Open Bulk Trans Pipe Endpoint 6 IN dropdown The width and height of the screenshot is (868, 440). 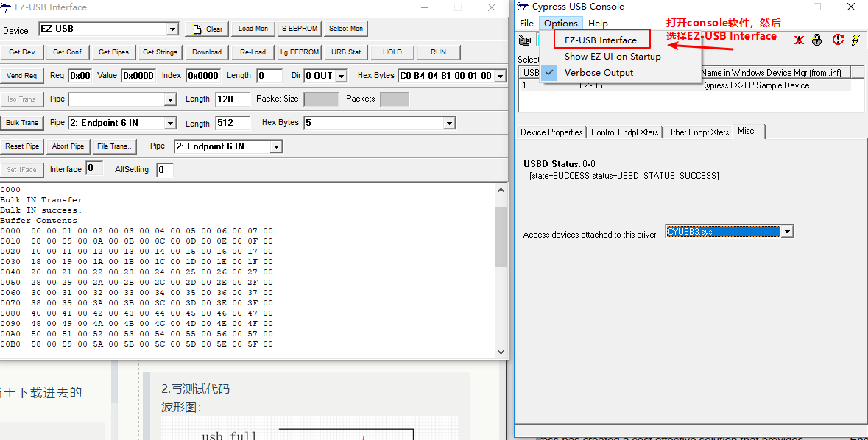(x=170, y=123)
